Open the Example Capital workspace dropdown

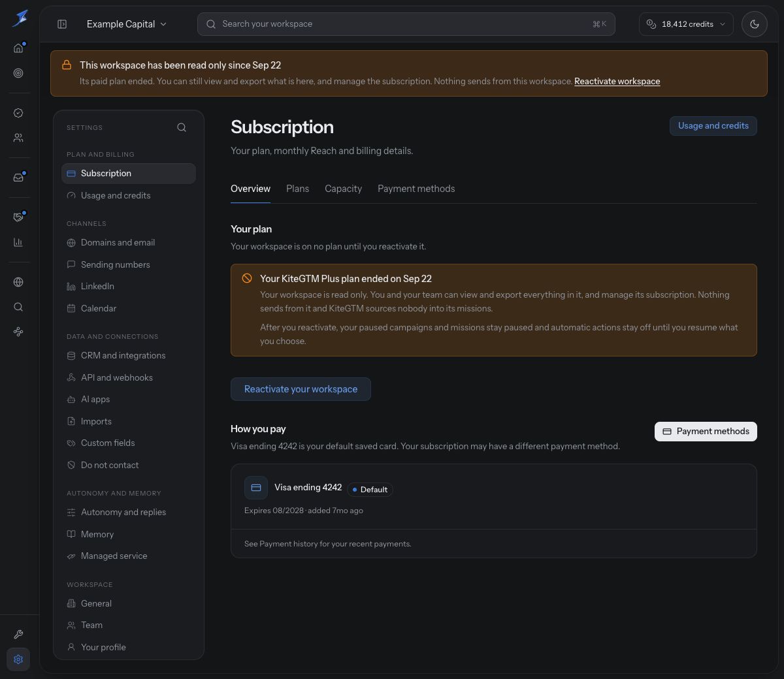126,24
